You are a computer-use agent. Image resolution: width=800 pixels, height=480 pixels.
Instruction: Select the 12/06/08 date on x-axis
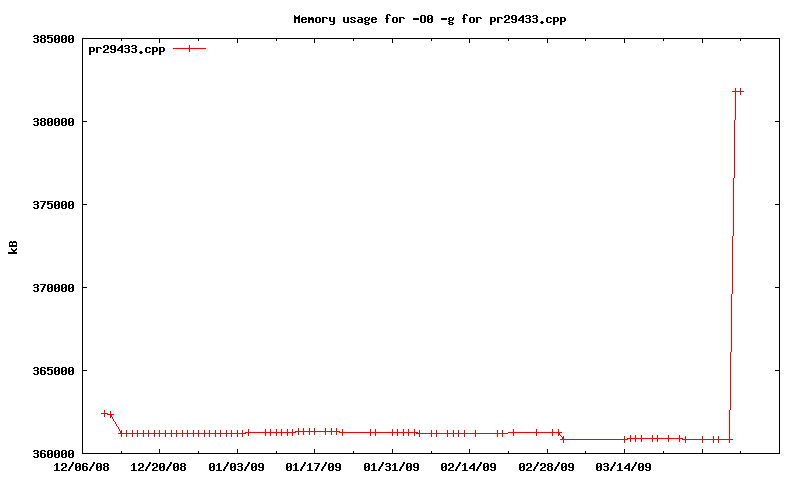pos(82,467)
